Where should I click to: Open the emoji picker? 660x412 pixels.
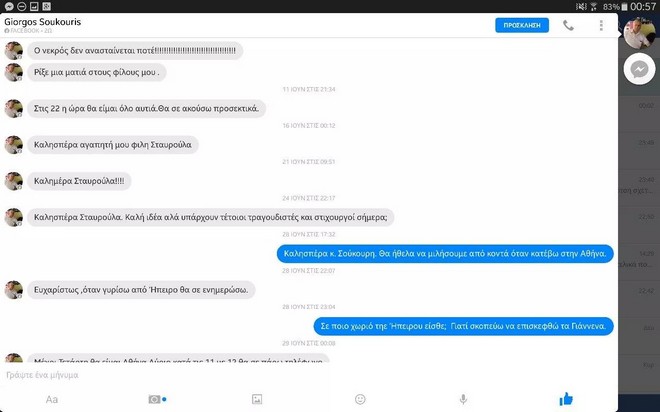[360, 399]
